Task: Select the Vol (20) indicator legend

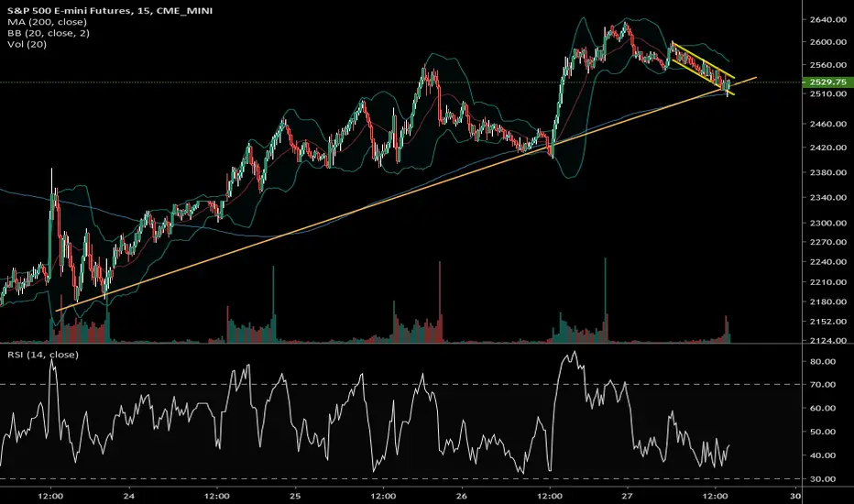Action: click(27, 44)
